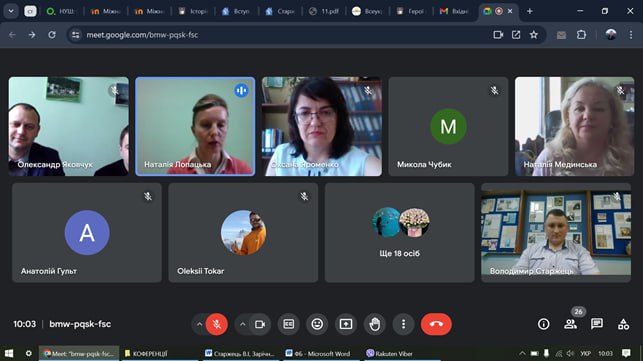Image resolution: width=643 pixels, height=361 pixels.
Task: Select Олександр Яковчук video tile
Action: [x=68, y=126]
